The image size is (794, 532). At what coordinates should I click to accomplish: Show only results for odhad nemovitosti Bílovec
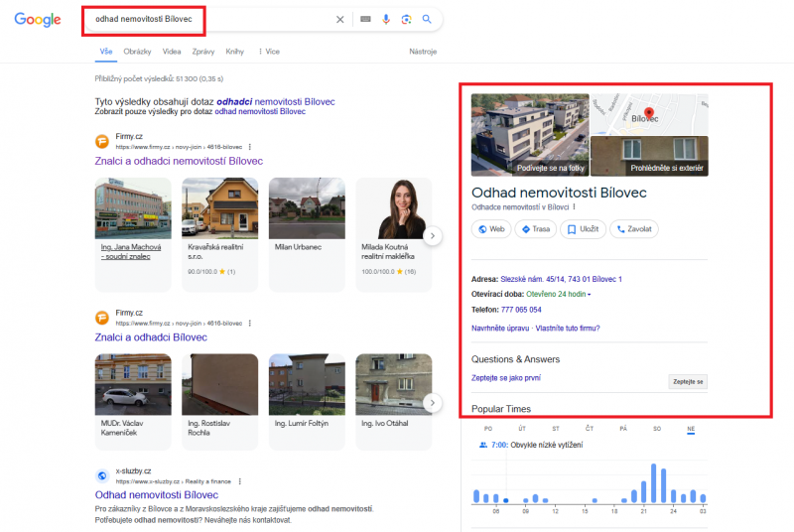coord(260,111)
